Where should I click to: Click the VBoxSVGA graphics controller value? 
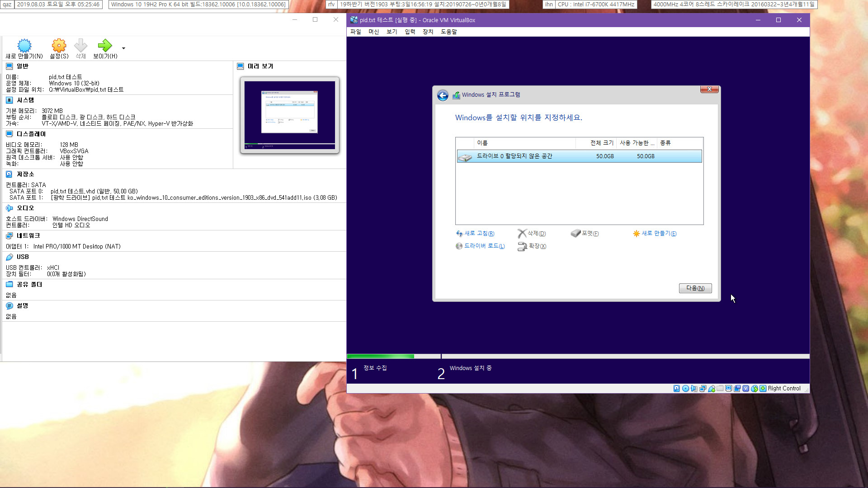tap(74, 151)
